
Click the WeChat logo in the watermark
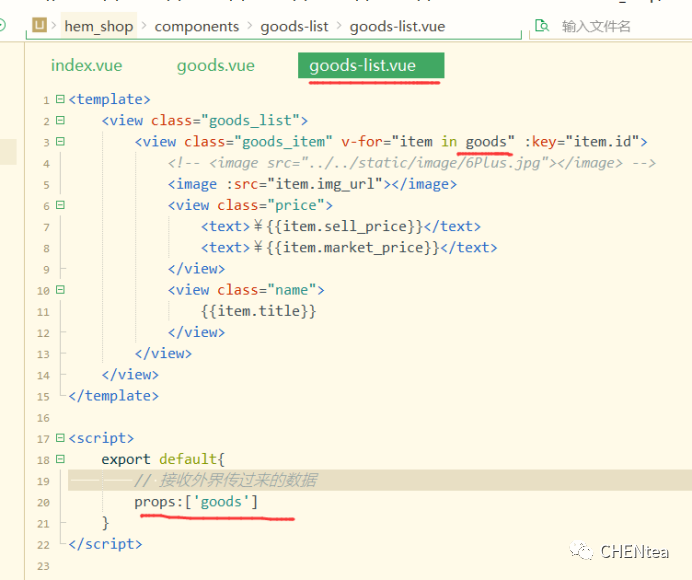(x=582, y=551)
